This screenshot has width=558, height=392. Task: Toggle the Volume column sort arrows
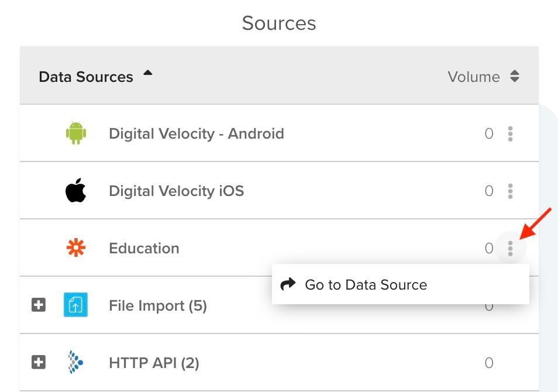pyautogui.click(x=514, y=77)
